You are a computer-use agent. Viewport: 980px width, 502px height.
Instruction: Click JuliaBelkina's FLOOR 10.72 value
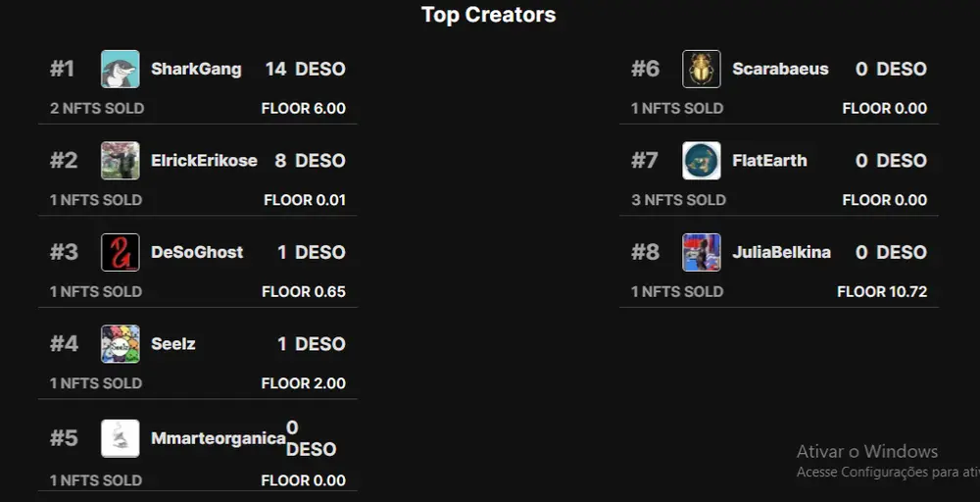881,291
